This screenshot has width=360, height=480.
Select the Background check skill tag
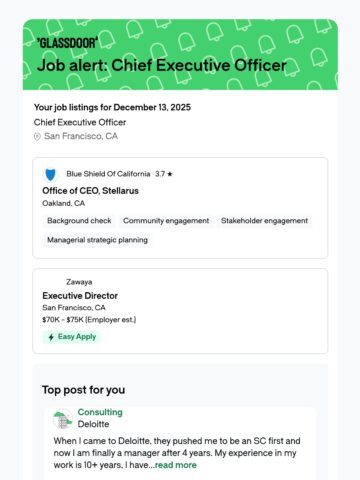[79, 221]
